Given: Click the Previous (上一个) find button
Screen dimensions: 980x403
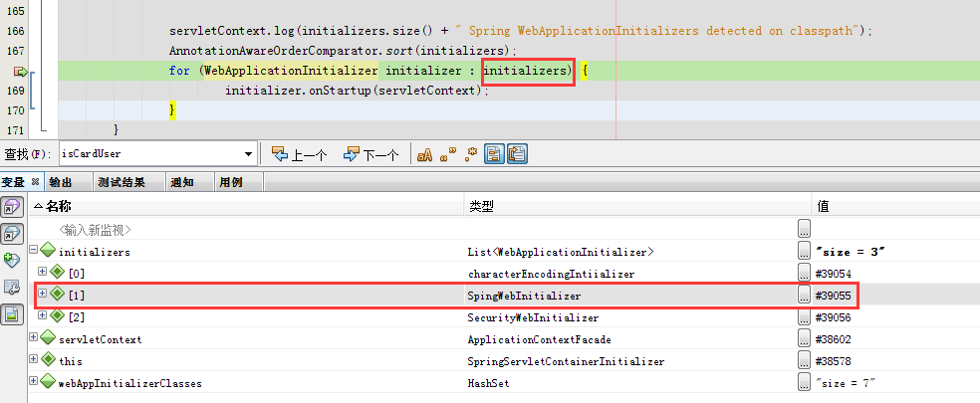Looking at the screenshot, I should coord(300,154).
